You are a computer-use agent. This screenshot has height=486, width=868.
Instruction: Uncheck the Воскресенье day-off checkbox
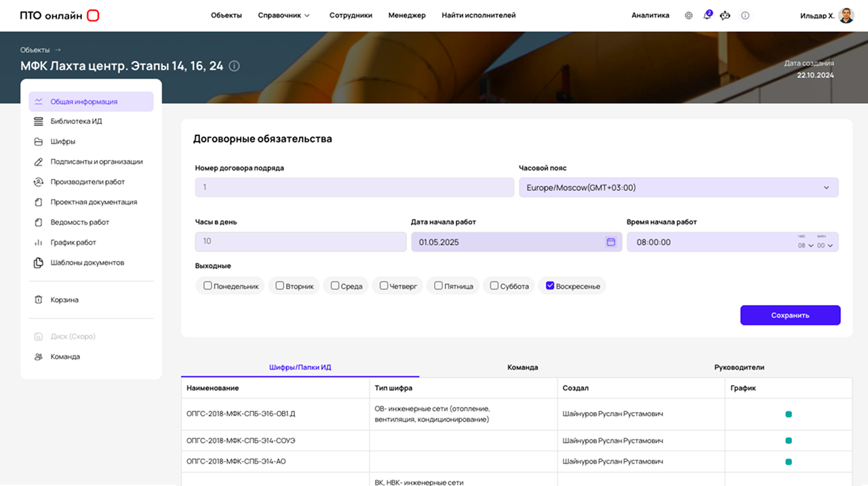(550, 286)
